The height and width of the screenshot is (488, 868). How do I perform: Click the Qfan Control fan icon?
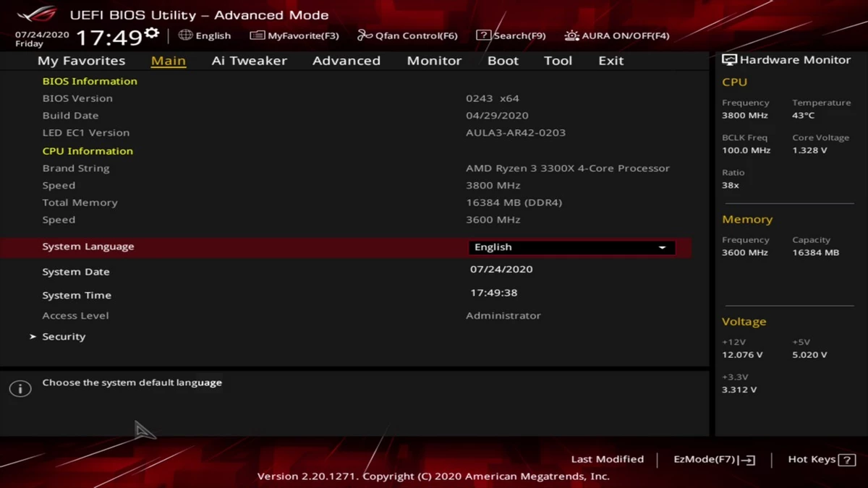[365, 35]
